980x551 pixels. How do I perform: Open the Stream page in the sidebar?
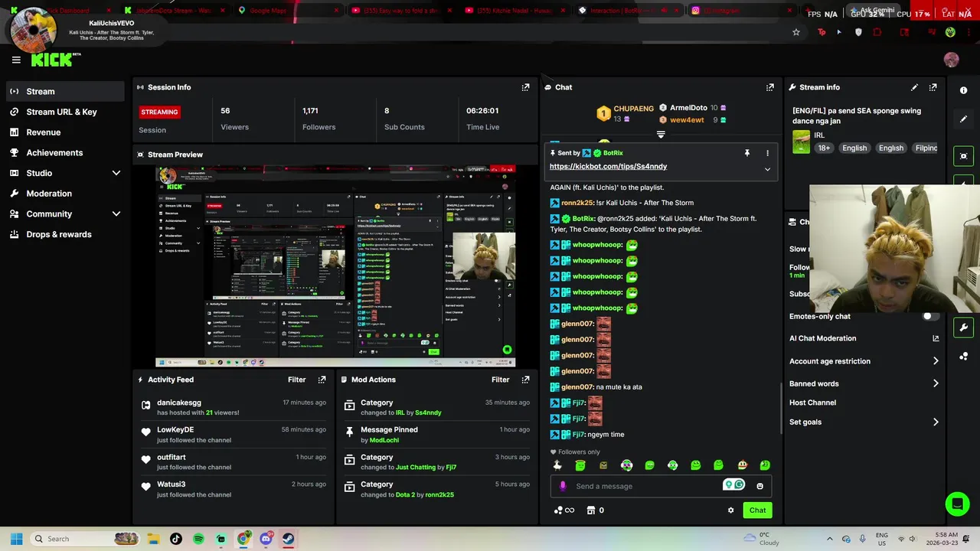tap(65, 91)
